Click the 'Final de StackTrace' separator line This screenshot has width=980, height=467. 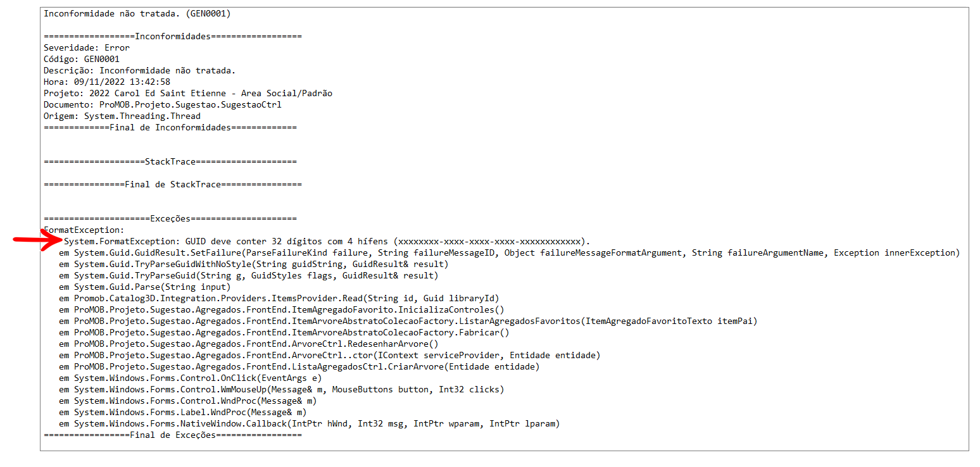pyautogui.click(x=173, y=184)
